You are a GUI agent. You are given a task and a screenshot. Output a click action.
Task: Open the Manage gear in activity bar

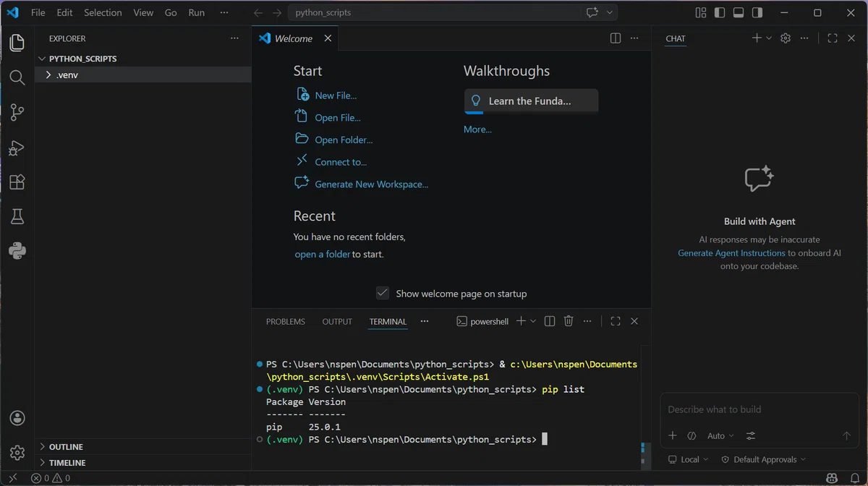pos(17,453)
